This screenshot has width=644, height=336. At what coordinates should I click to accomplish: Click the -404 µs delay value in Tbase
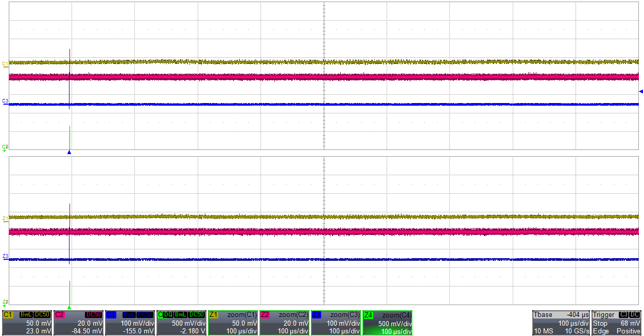point(578,315)
